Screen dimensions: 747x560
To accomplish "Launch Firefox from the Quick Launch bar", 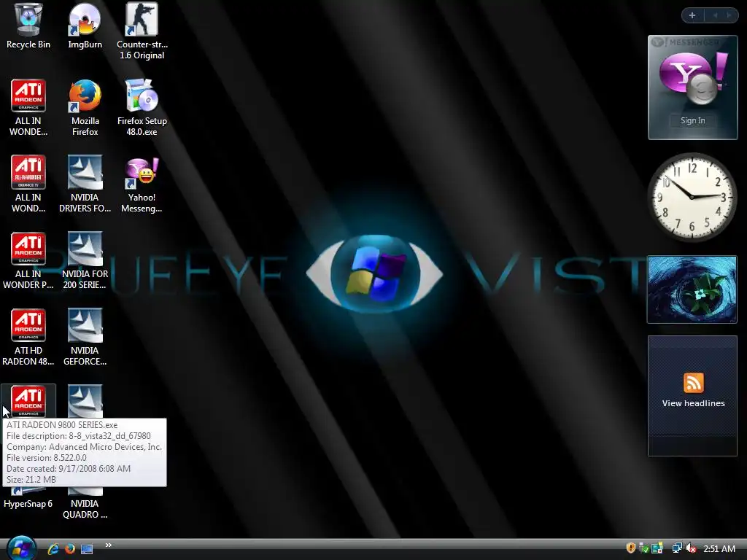I will [x=70, y=549].
